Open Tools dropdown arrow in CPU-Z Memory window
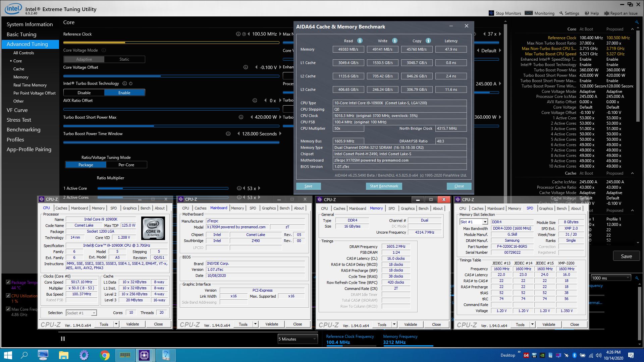Screen dimensions: 644x362 (394, 324)
